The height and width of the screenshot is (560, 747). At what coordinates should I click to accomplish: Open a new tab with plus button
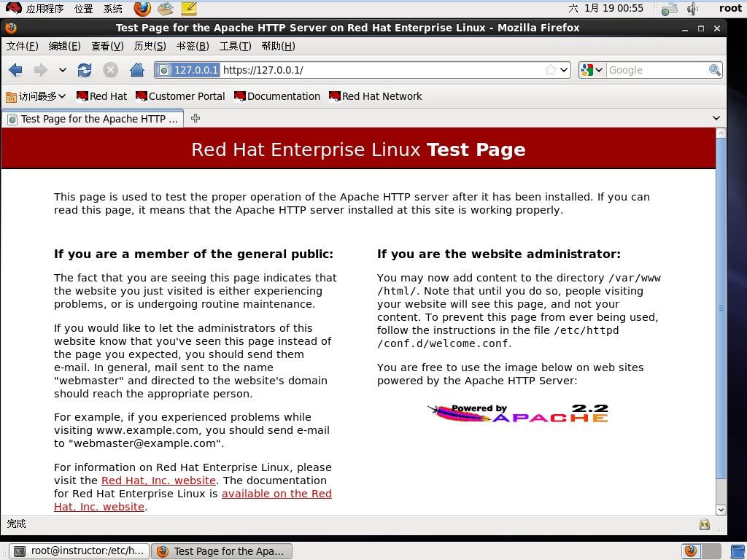(196, 118)
